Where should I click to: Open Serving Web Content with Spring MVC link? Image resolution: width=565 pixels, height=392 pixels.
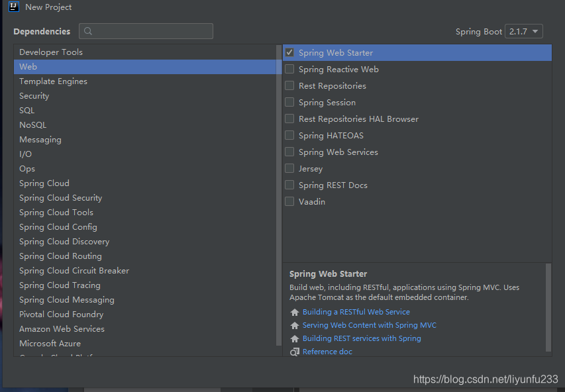click(x=370, y=325)
